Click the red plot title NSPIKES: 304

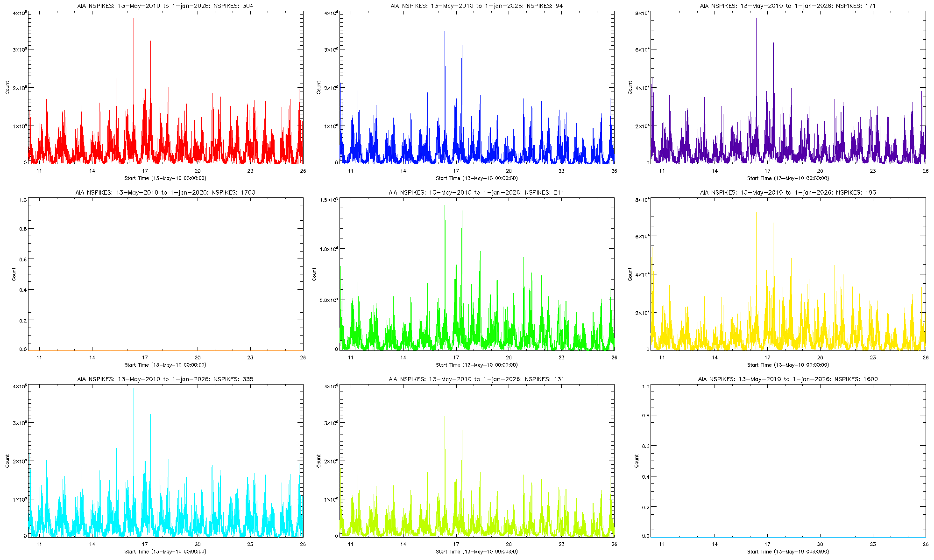tap(165, 6)
